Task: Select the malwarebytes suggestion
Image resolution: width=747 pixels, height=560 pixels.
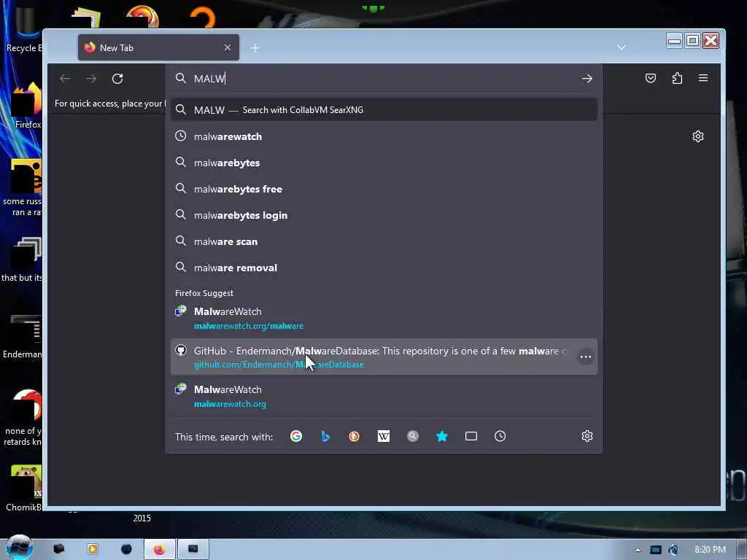Action: pos(384,163)
